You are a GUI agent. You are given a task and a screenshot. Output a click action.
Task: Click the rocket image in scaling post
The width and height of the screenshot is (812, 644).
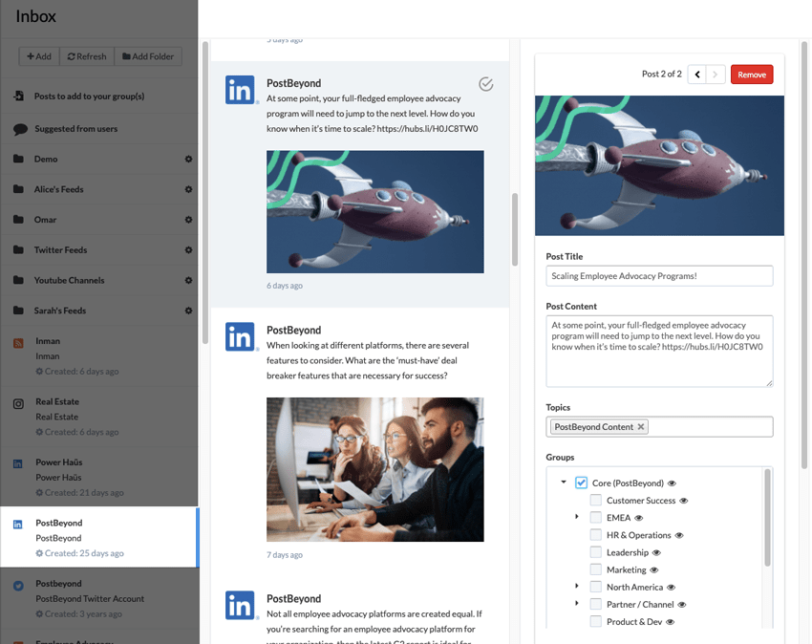click(374, 211)
